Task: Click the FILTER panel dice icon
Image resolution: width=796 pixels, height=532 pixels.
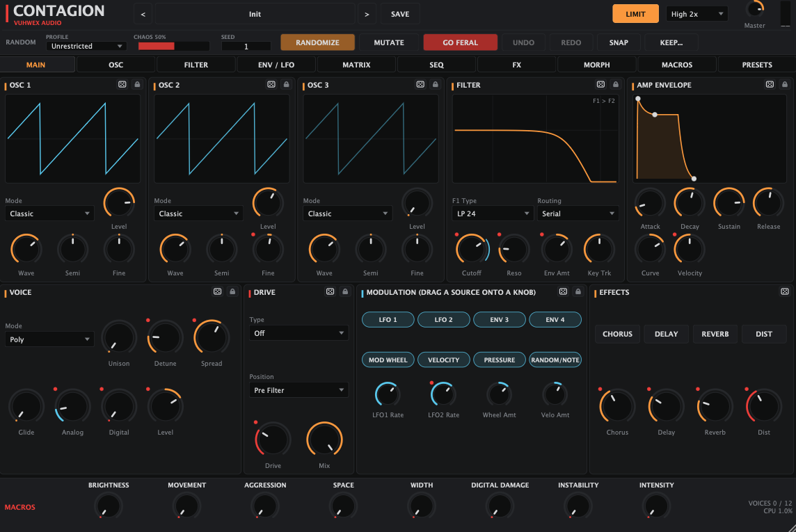Action: (x=600, y=85)
